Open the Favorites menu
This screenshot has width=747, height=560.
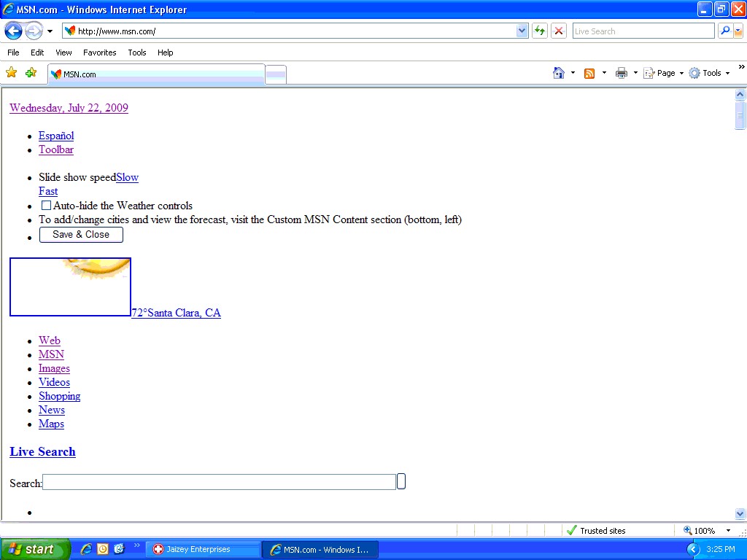99,52
